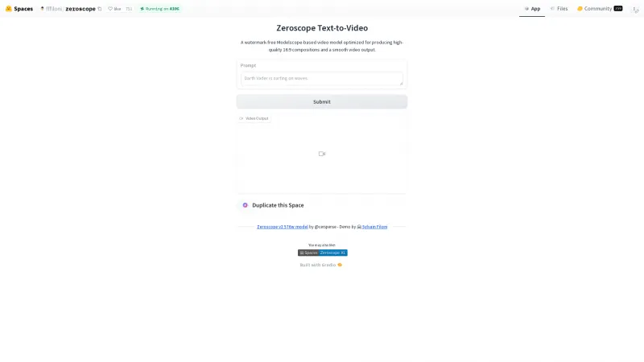Open the fffiloni user profile

[54, 9]
